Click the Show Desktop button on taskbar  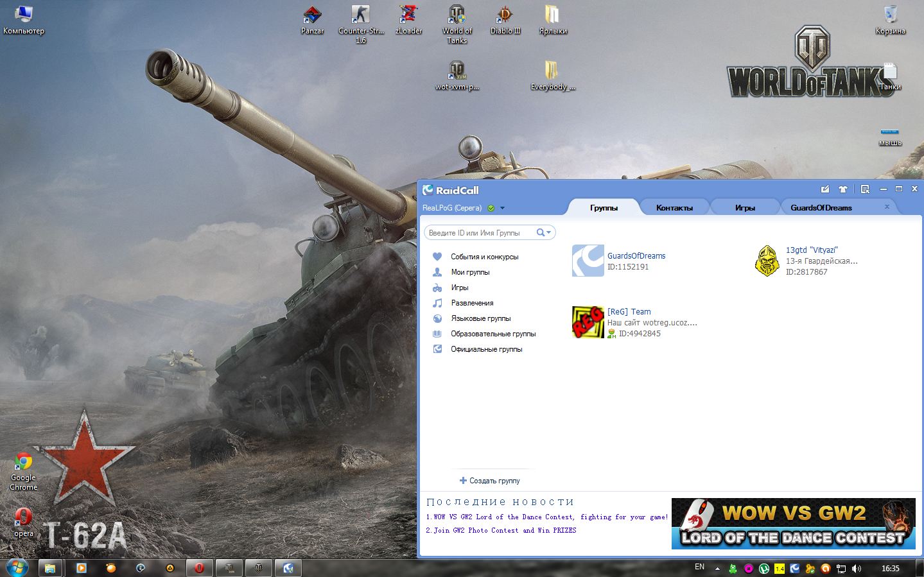pos(920,568)
